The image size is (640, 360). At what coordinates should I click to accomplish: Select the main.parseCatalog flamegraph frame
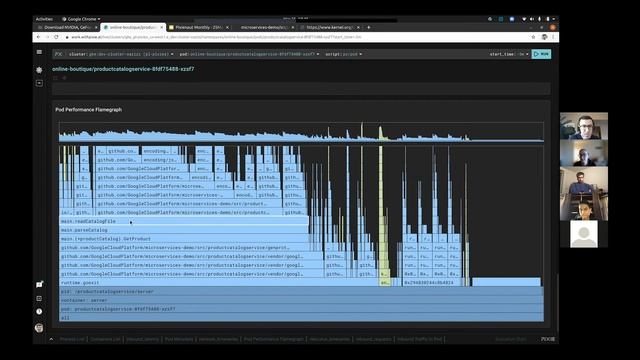184,230
